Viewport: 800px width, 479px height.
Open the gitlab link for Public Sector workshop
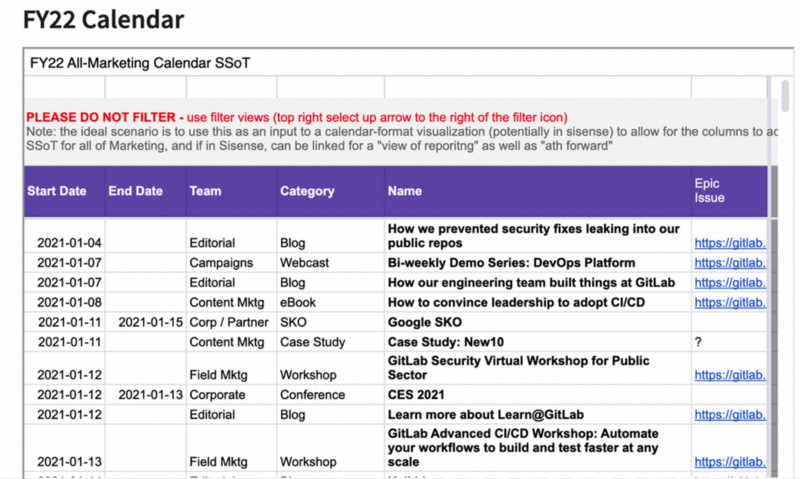point(730,375)
